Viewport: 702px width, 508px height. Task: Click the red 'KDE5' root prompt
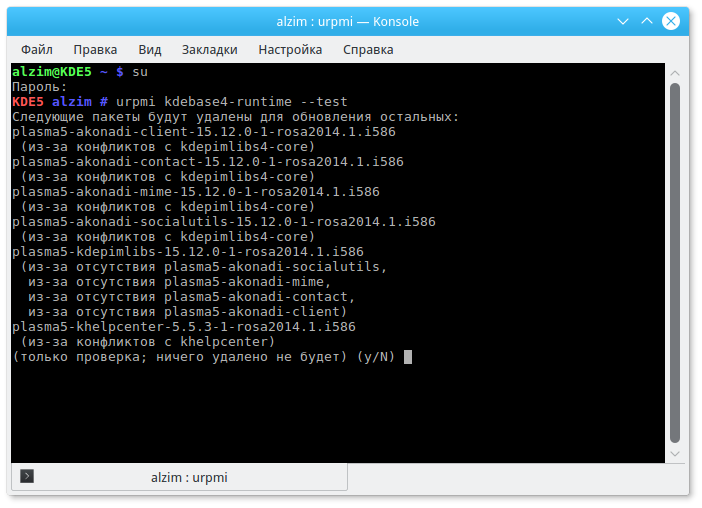click(28, 102)
